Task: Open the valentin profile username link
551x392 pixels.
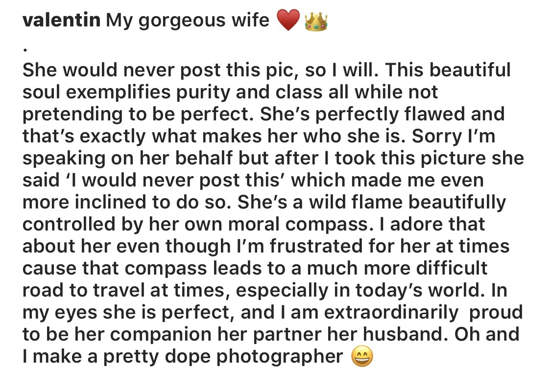Action: [62, 20]
